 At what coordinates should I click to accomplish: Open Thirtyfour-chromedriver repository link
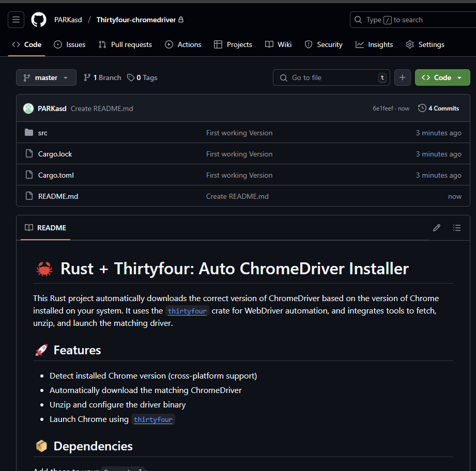click(136, 20)
